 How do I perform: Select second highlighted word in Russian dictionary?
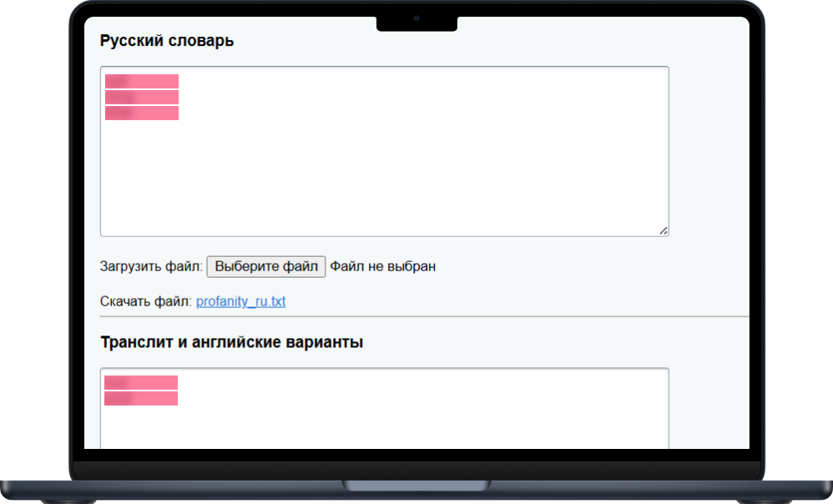click(x=141, y=97)
